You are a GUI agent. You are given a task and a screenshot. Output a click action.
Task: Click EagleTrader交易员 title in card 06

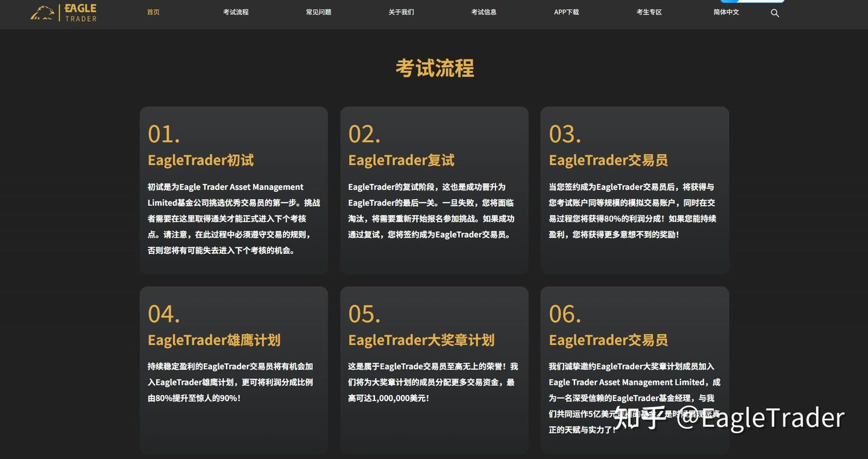(x=608, y=340)
